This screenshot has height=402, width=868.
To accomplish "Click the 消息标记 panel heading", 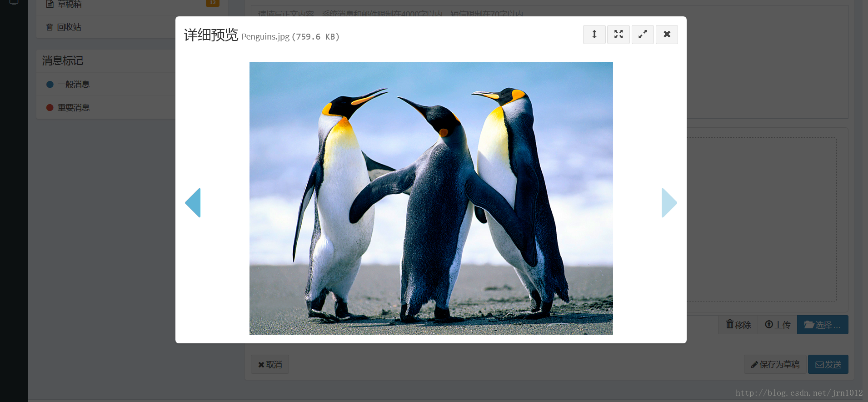I will (x=63, y=61).
